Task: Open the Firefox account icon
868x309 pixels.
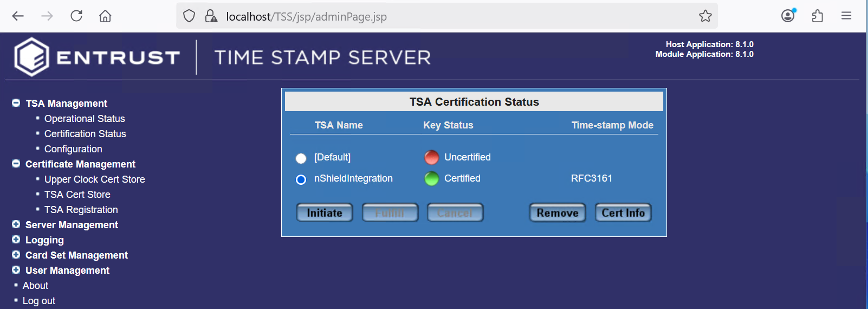Action: click(788, 16)
